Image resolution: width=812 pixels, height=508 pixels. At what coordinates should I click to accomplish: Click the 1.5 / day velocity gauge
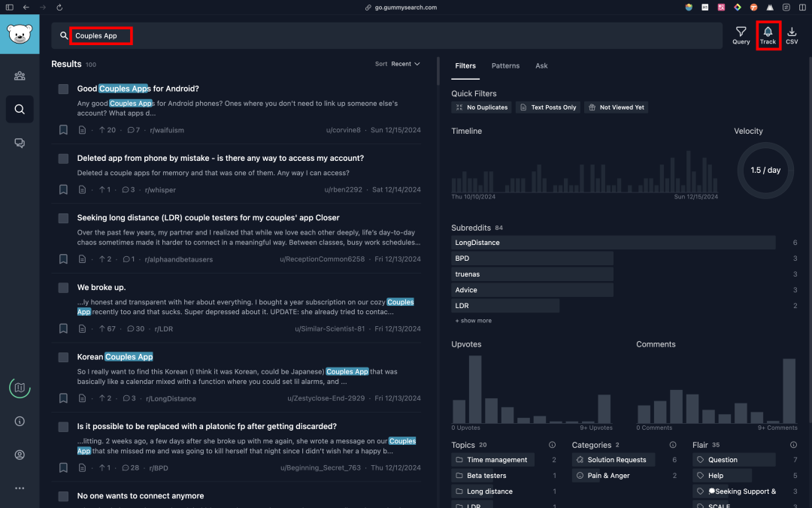tap(765, 171)
